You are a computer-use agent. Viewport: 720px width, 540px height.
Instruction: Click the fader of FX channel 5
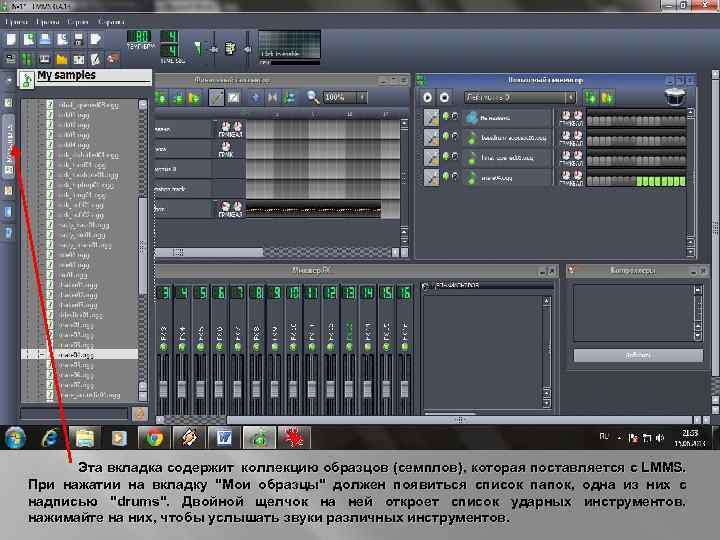point(200,388)
